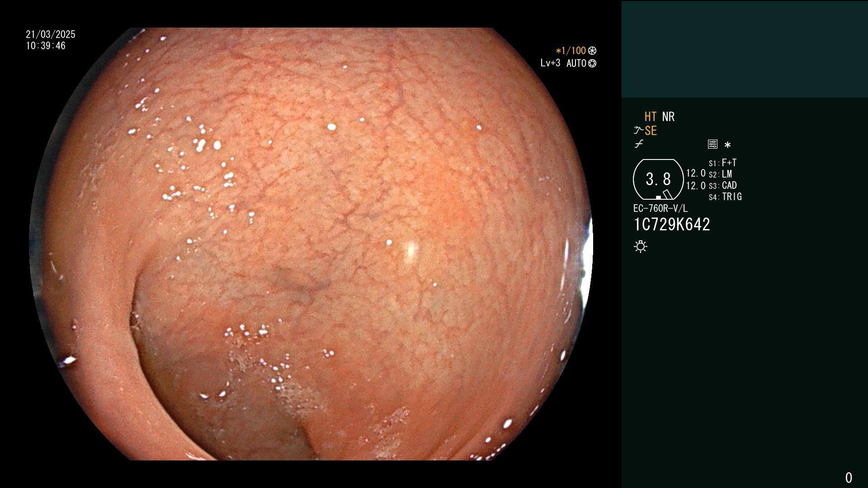Click the scope model EC-760R-V/L text

660,208
